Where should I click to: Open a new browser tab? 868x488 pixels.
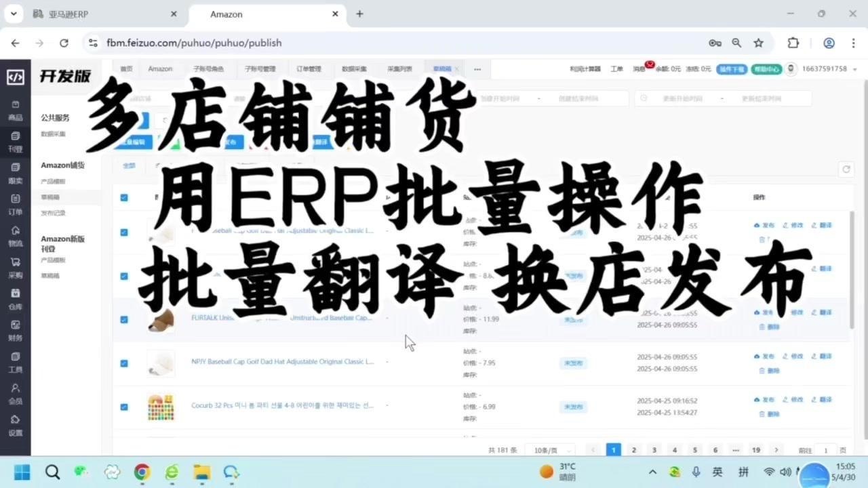pos(359,14)
